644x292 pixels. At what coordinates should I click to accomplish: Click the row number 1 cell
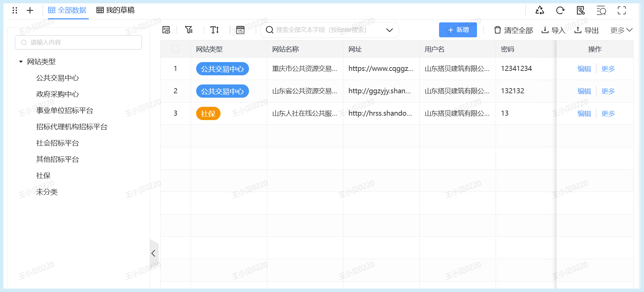tap(175, 69)
